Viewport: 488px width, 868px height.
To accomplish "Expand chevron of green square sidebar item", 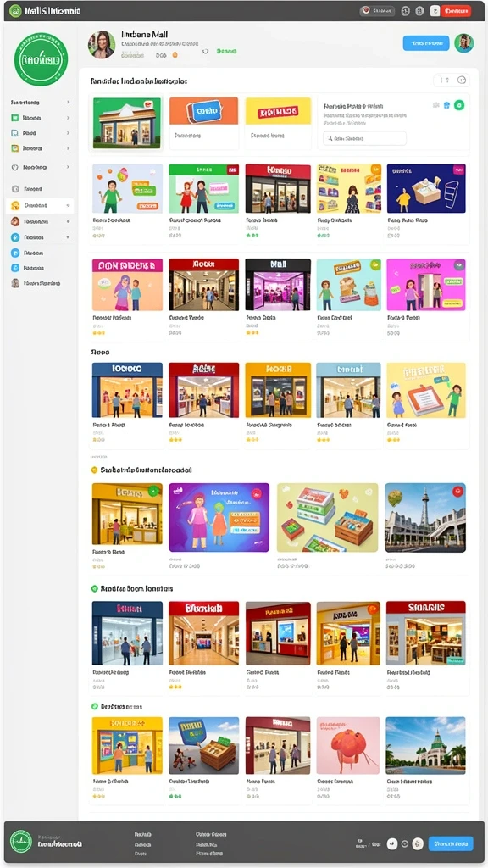I will coord(68,118).
